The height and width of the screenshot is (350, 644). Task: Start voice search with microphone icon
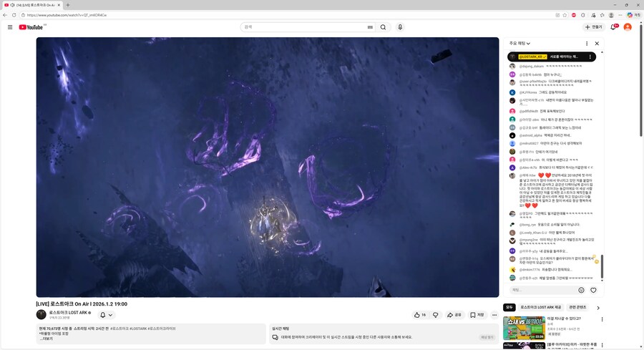point(400,27)
